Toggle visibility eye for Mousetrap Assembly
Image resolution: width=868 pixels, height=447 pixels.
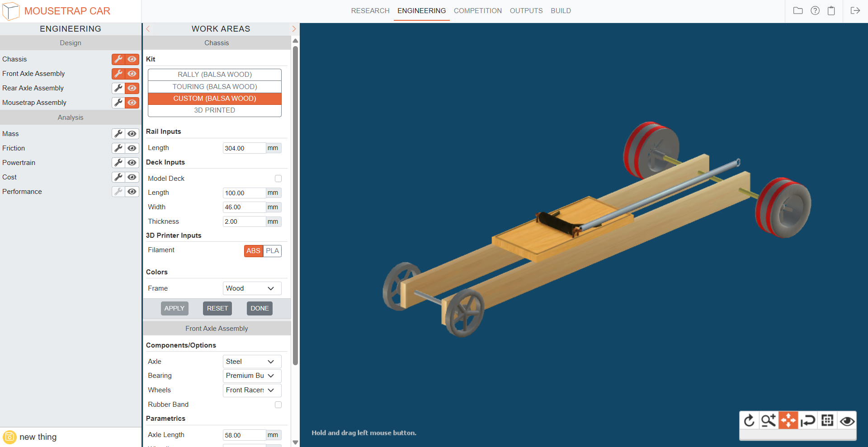132,103
